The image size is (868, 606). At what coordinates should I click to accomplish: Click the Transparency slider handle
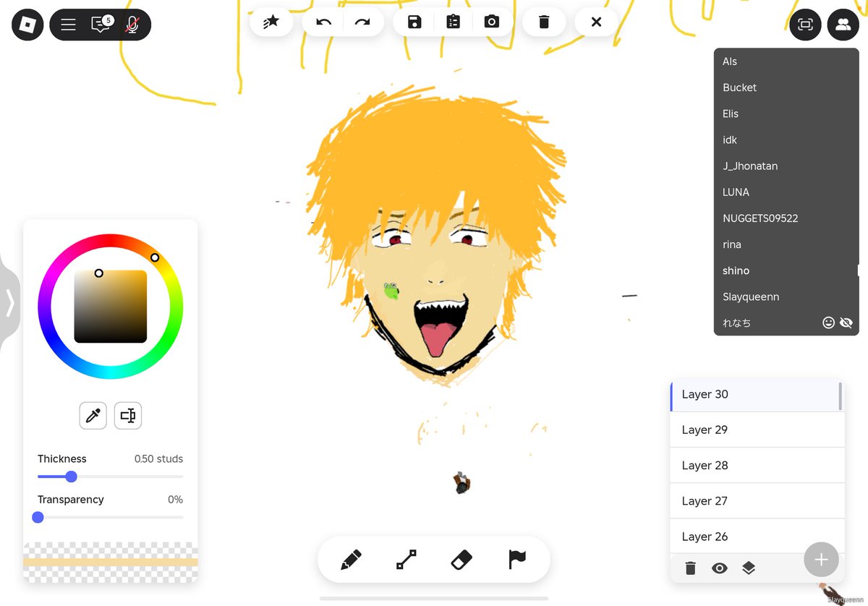[38, 517]
